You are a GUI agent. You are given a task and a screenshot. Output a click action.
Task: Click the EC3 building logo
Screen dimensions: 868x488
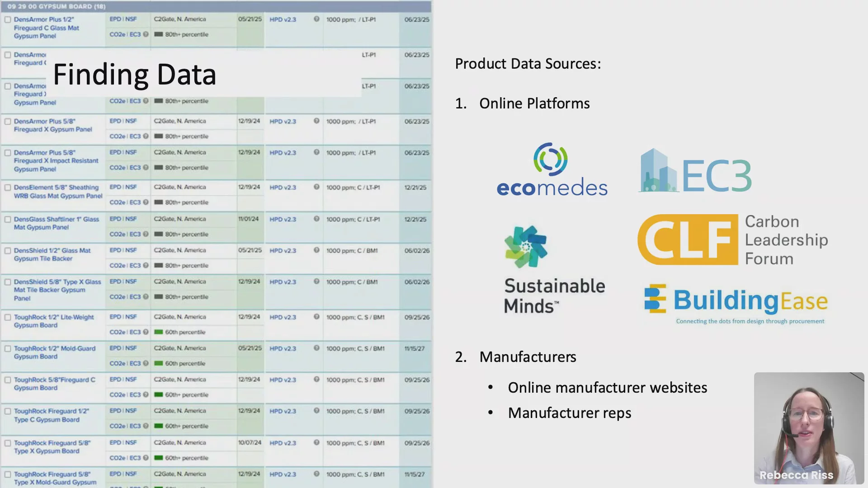pos(695,171)
